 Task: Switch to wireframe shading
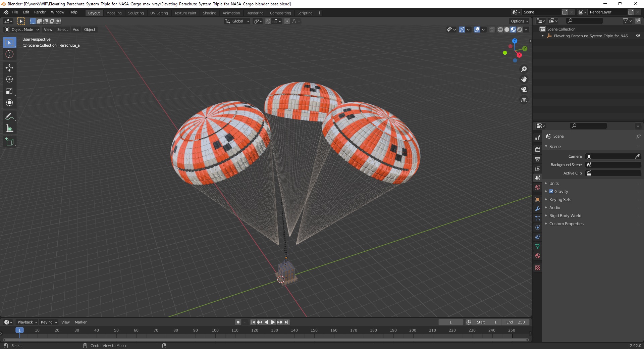pos(500,30)
